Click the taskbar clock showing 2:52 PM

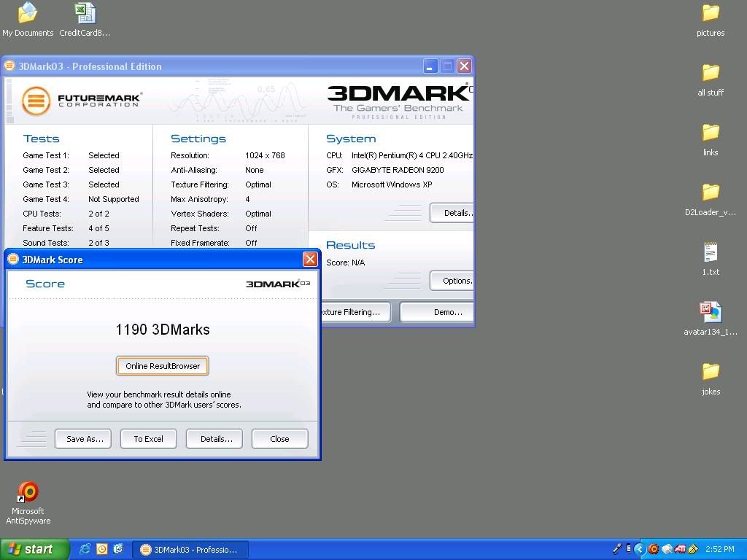(720, 549)
